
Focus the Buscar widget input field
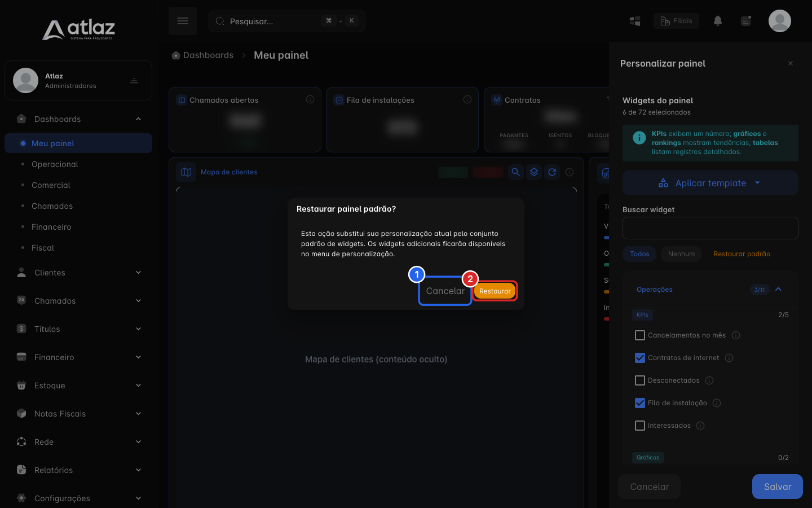[x=710, y=228]
